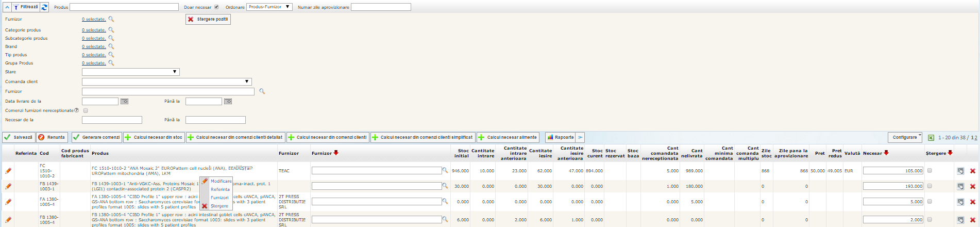The width and height of the screenshot is (980, 227).
Task: Collapse the filter panel with the up arrow
Action: [7, 7]
